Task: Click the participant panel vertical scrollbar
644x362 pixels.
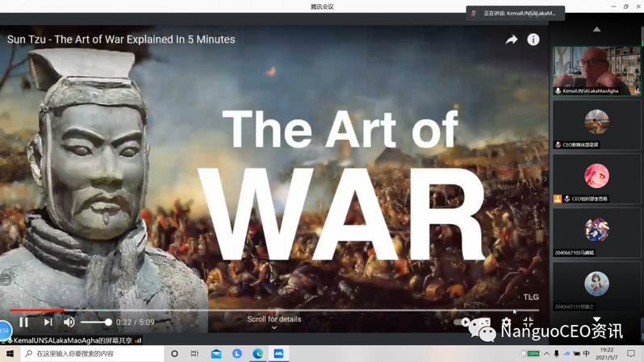Action: (642, 35)
